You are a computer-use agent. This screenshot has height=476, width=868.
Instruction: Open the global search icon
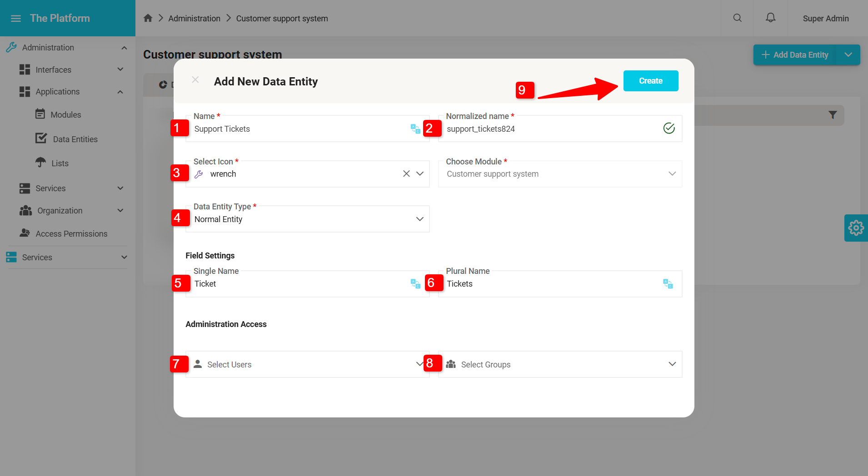coord(737,18)
